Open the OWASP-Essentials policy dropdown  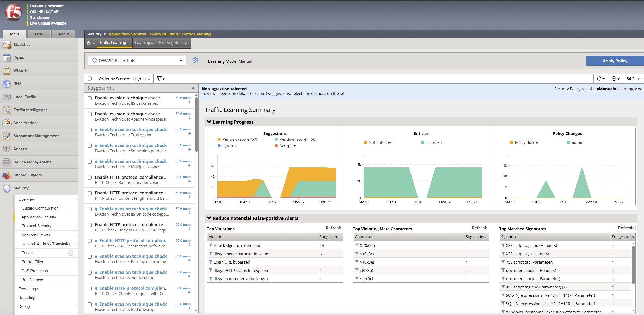(x=137, y=61)
